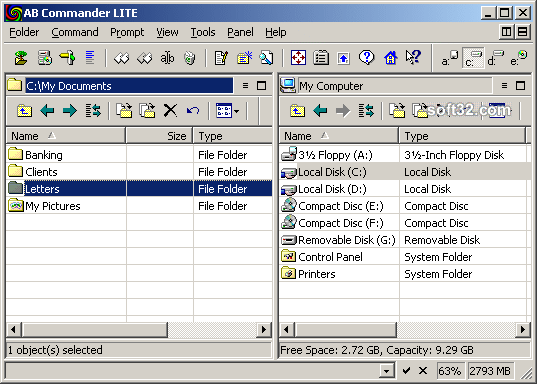Viewport: 537px width, 384px height.
Task: Click left panel horizontal scrollbar right arrow
Action: tap(264, 330)
